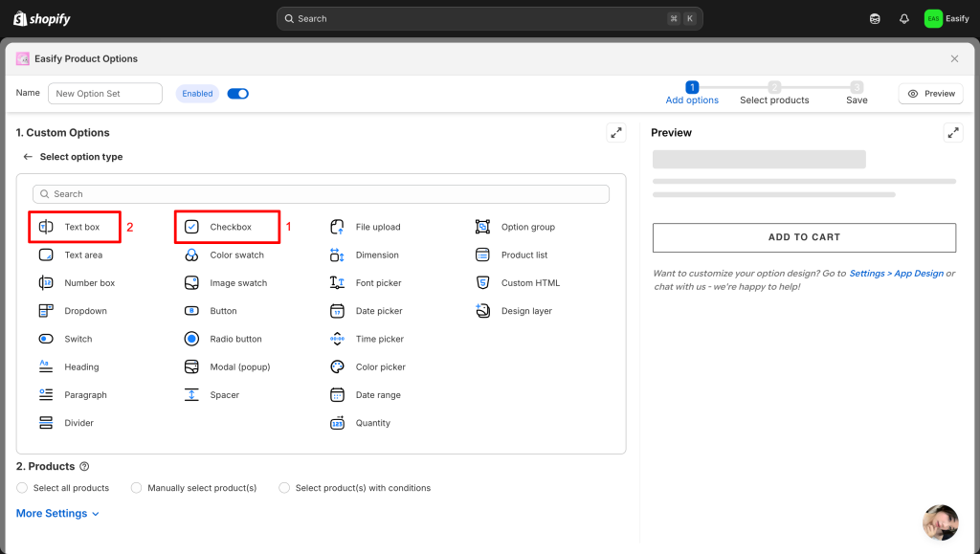The width and height of the screenshot is (980, 554).
Task: Choose the Color swatch option type
Action: point(236,255)
